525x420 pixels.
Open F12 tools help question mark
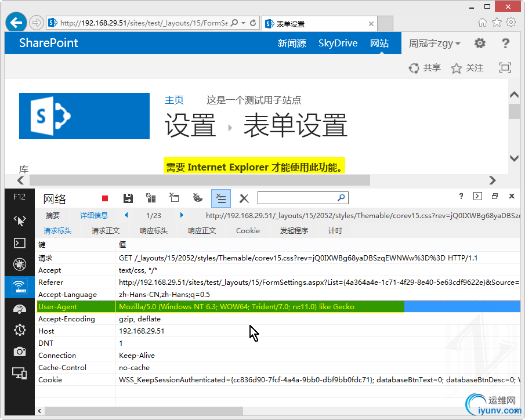461,196
